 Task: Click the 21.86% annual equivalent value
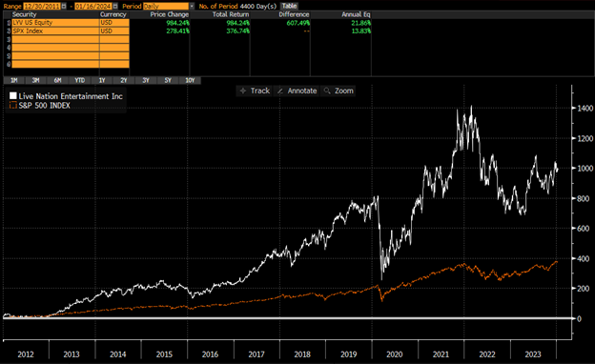(x=361, y=23)
